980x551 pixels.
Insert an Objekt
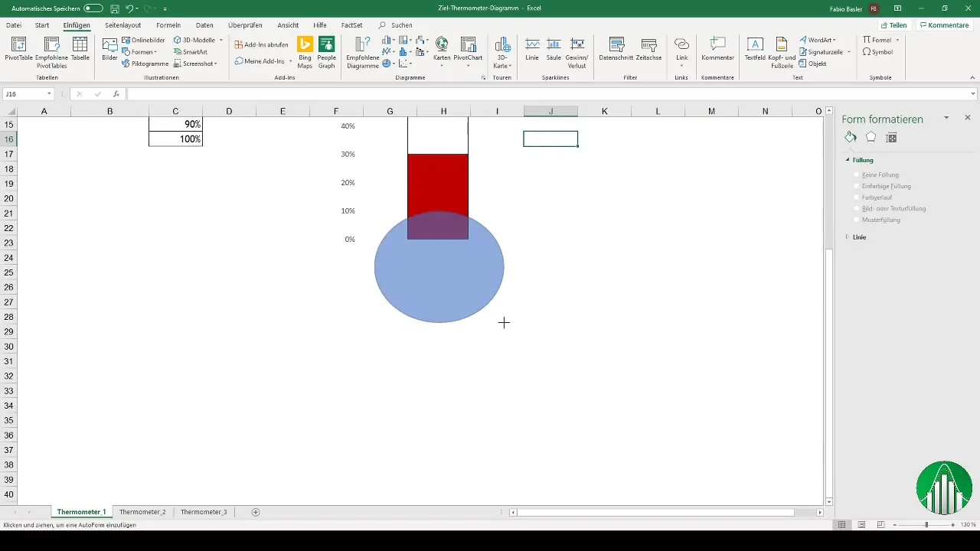812,64
